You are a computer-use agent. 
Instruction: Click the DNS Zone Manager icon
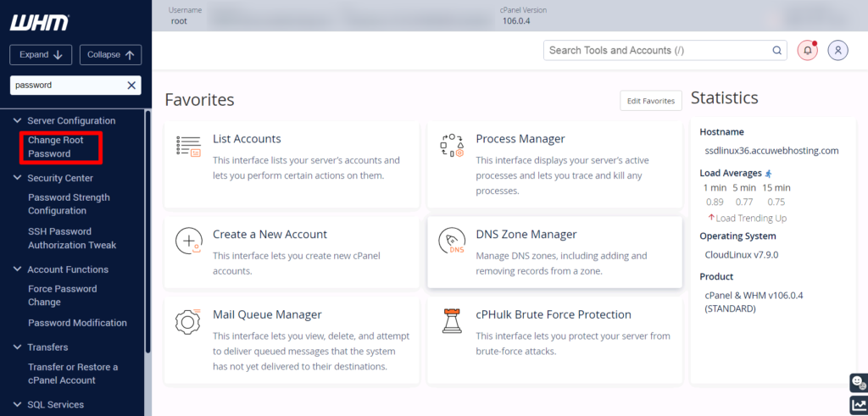[452, 241]
